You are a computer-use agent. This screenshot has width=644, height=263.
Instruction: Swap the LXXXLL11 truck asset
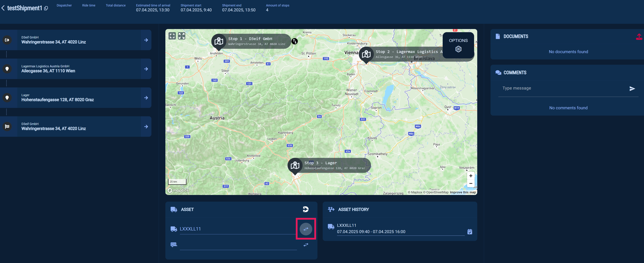pyautogui.click(x=306, y=229)
